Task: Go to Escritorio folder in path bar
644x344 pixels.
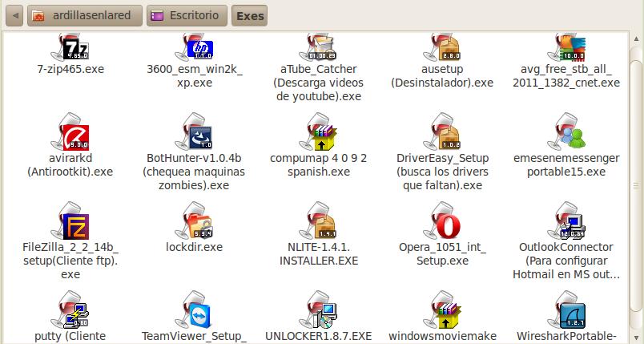Action: [187, 15]
